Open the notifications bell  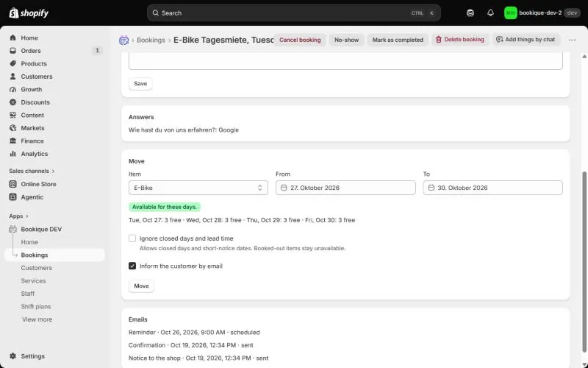pos(490,13)
